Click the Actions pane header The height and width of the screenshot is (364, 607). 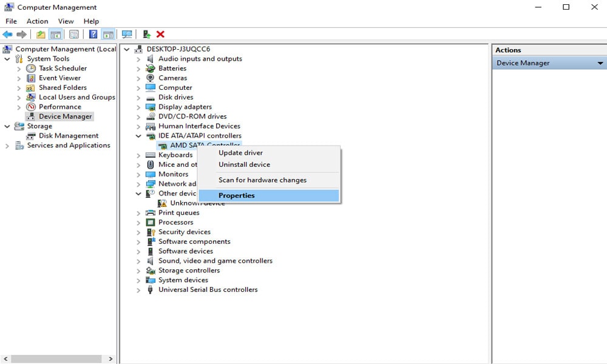click(549, 50)
